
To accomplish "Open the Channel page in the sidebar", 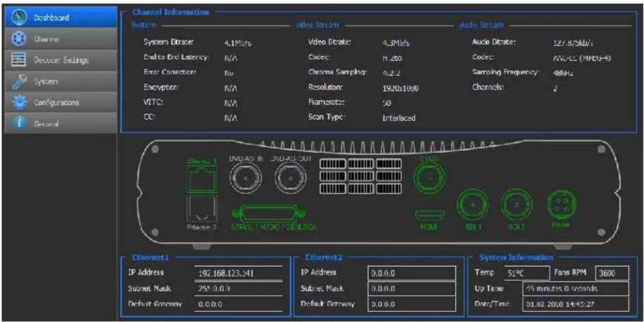I will (x=61, y=39).
